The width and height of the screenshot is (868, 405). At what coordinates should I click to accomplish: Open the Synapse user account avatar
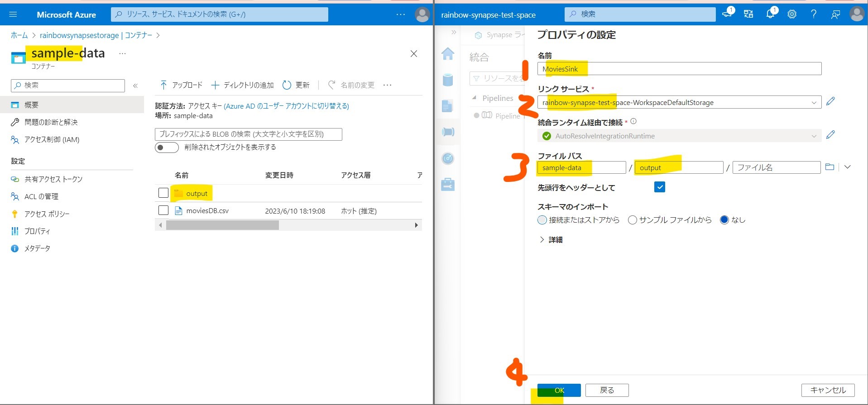[x=857, y=14]
